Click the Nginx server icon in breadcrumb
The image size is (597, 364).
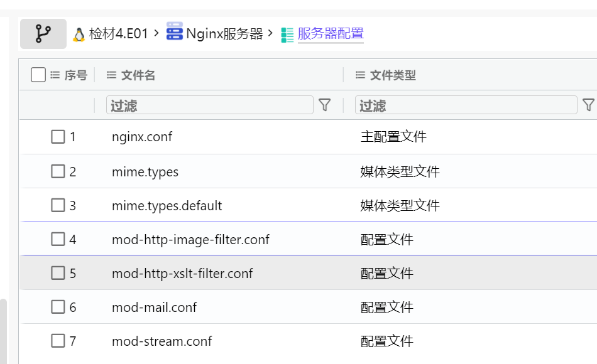pos(174,31)
